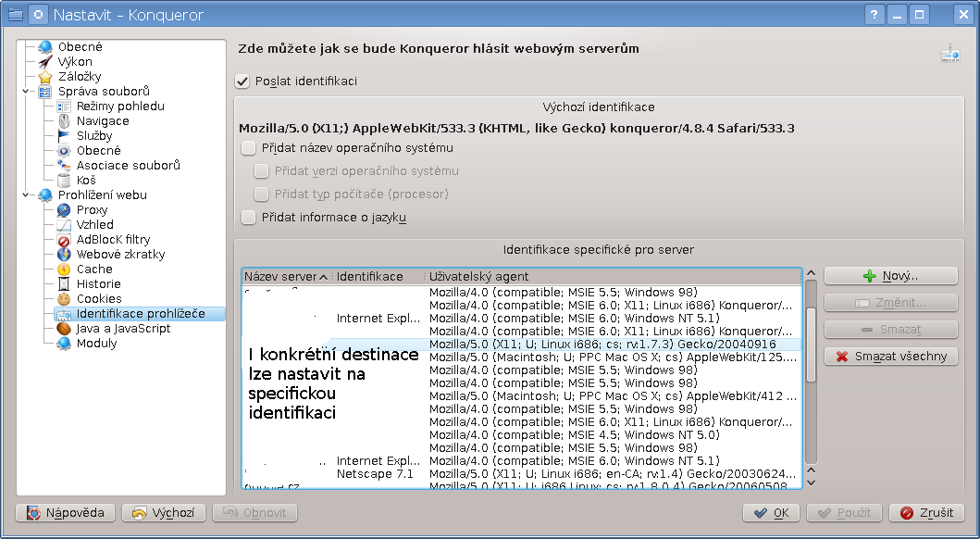Viewport: 980px width, 539px height.
Task: Select the MSIE 4.5; Windows NT 5.0 row
Action: tap(521, 435)
